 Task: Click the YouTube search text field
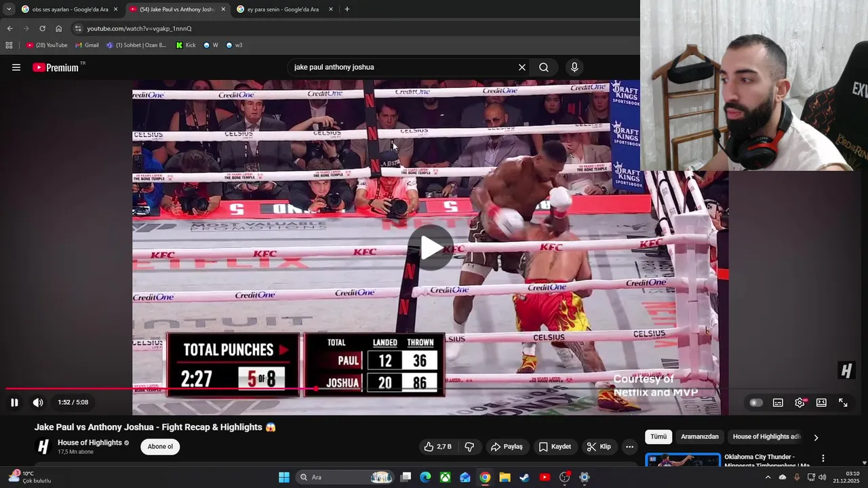pyautogui.click(x=403, y=67)
